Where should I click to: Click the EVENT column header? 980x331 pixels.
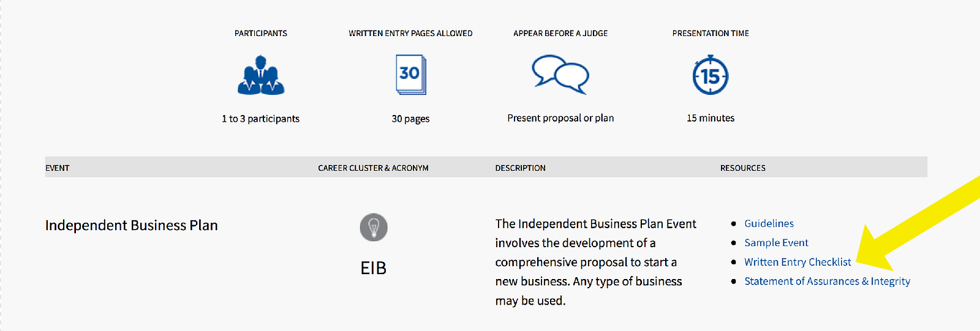pyautogui.click(x=57, y=168)
